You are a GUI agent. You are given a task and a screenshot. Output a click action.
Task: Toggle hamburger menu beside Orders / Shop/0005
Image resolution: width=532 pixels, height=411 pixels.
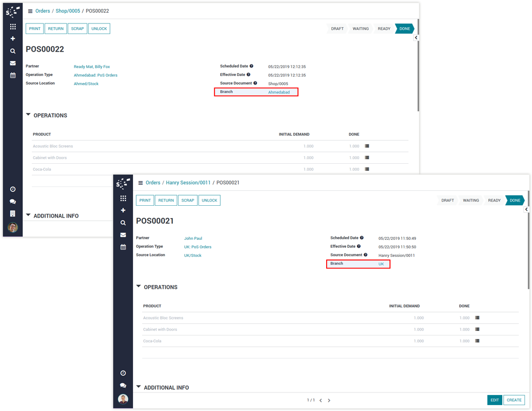[x=30, y=11]
